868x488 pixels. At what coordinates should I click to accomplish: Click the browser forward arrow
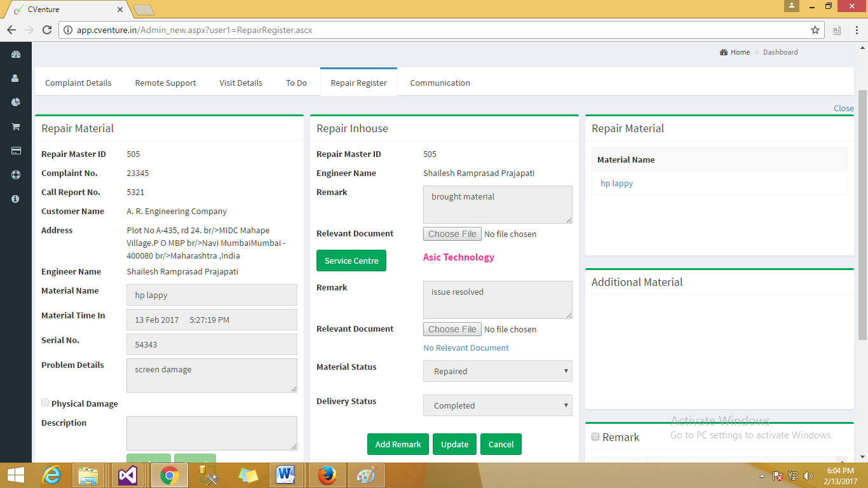pyautogui.click(x=29, y=30)
